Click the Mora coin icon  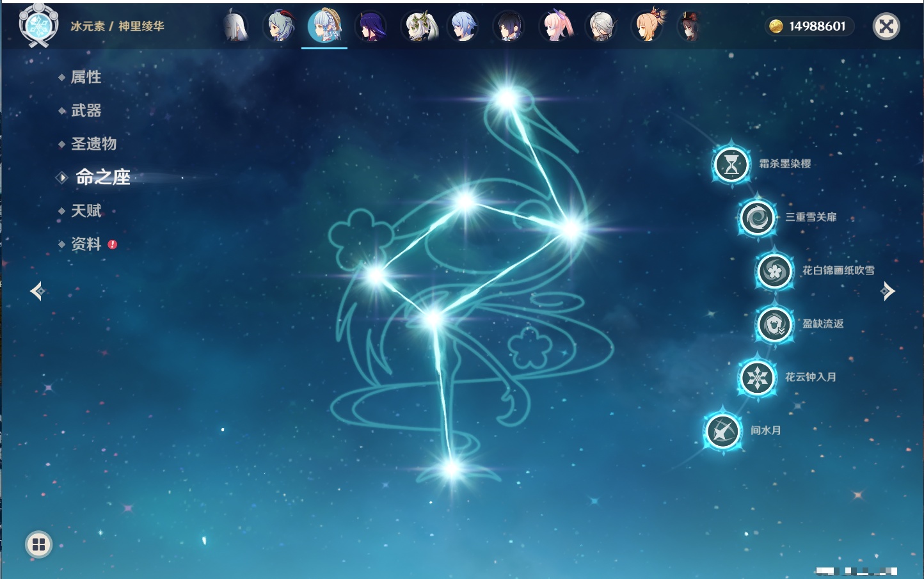[776, 26]
